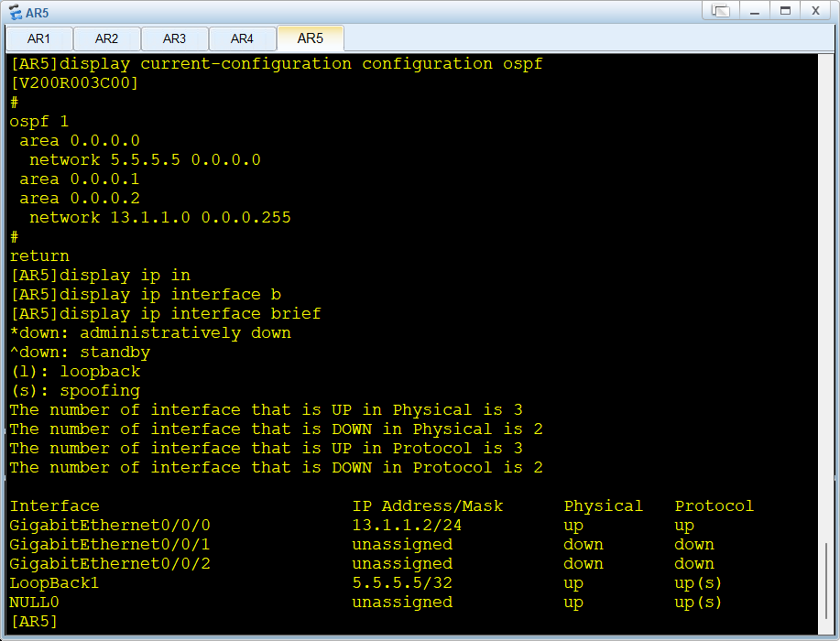
Task: Click the LoopBack1 interface name
Action: click(54, 583)
